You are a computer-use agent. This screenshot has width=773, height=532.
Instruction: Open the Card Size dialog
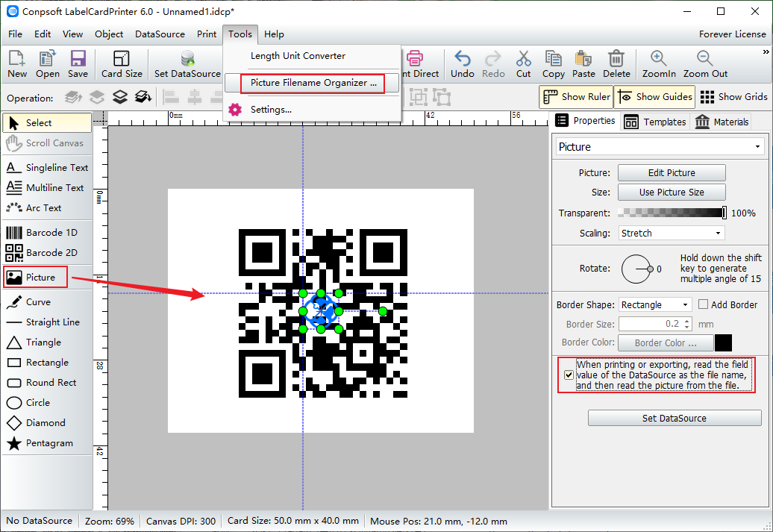click(122, 64)
